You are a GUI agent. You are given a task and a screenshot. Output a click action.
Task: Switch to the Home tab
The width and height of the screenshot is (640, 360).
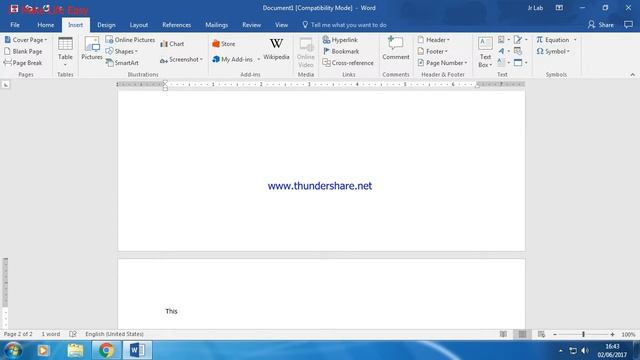tap(45, 25)
